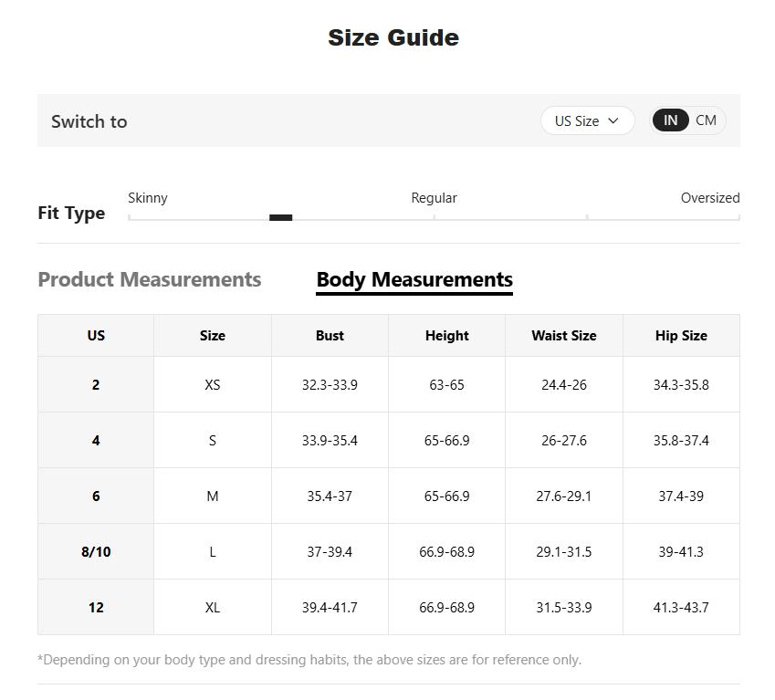Click the Waist Size column header
775x700 pixels.
coord(563,336)
